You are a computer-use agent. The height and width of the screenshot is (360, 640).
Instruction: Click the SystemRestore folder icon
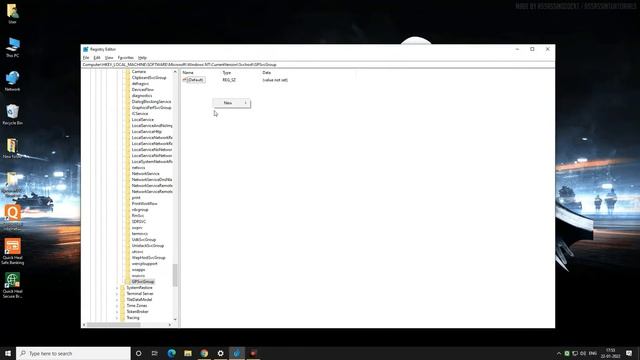(122, 288)
